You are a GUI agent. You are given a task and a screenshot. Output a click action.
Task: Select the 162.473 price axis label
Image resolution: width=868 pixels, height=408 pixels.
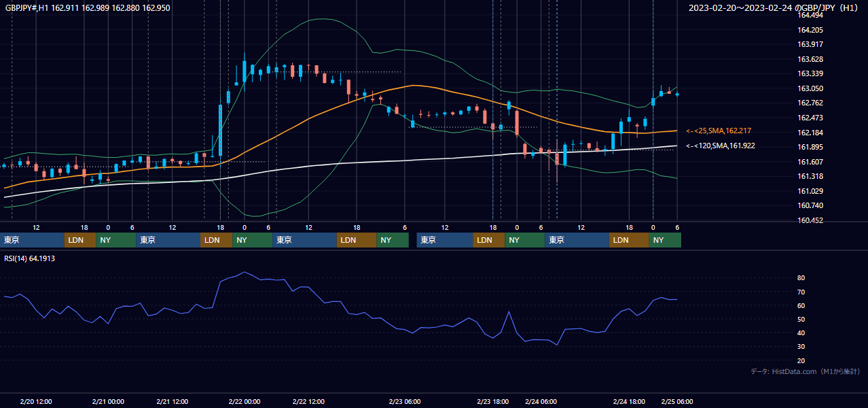(810, 118)
